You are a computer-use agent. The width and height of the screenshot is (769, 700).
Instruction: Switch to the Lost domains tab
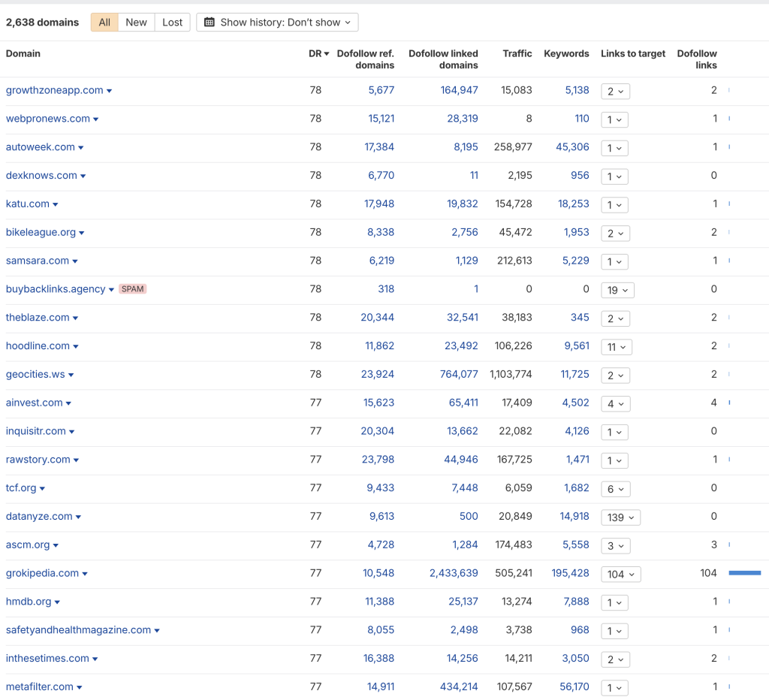172,22
